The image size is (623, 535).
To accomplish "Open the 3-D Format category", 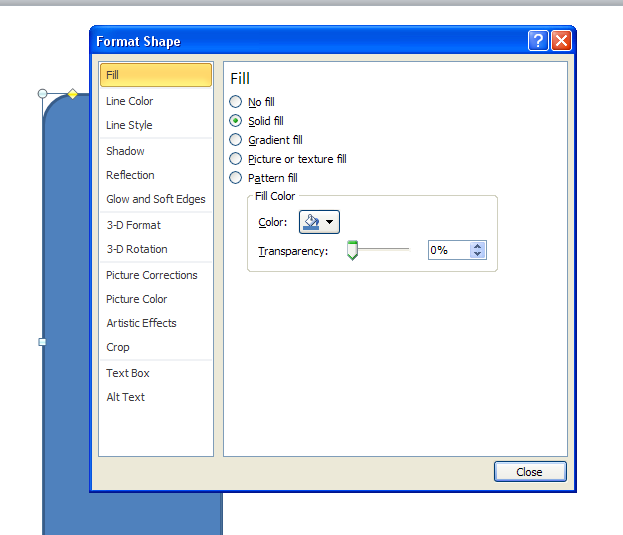I will pyautogui.click(x=133, y=225).
